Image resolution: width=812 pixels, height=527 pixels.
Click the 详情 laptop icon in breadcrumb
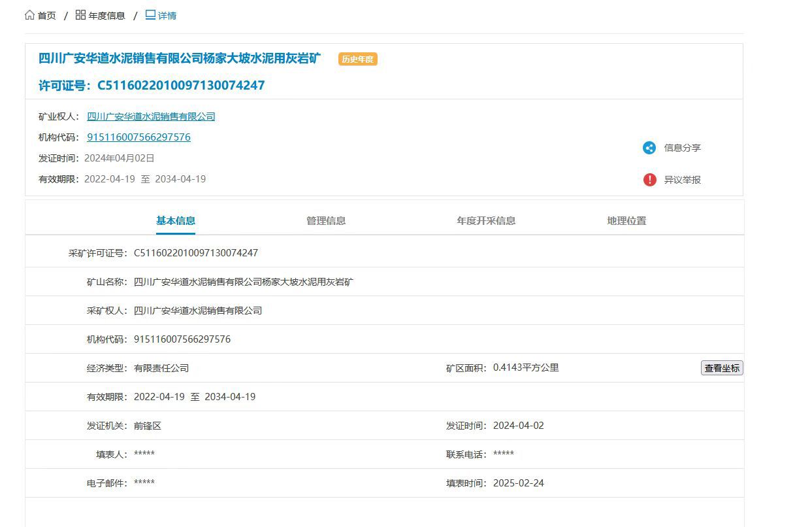point(150,15)
